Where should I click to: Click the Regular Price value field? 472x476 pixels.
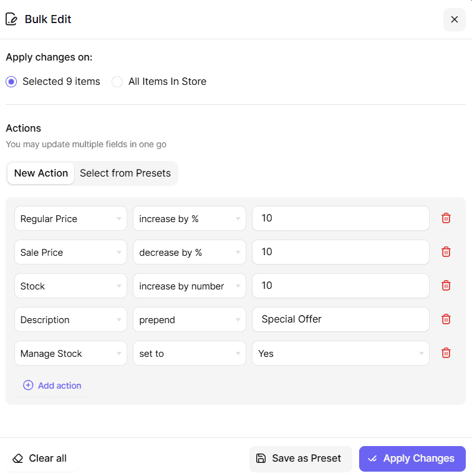pyautogui.click(x=340, y=218)
